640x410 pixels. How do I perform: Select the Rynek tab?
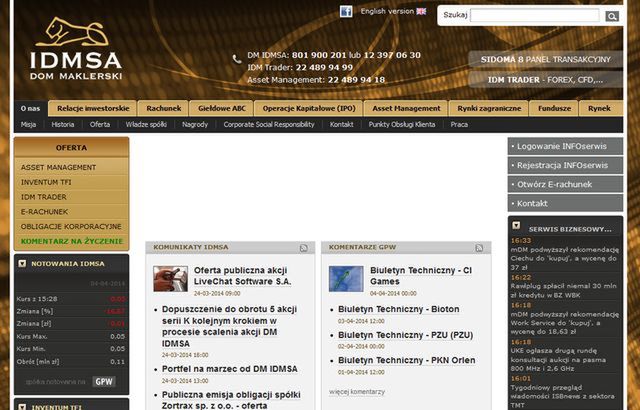(599, 109)
